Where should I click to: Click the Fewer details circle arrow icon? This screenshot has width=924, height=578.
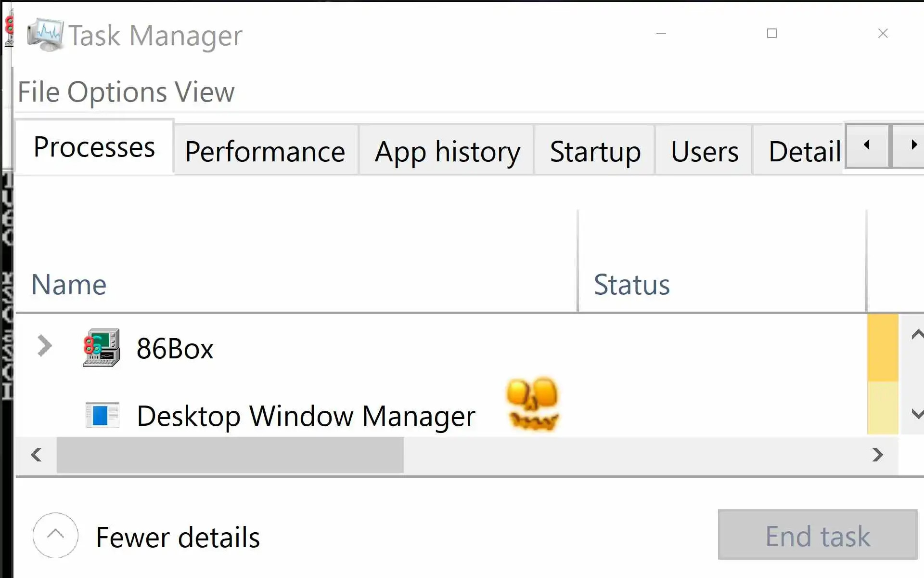click(55, 535)
